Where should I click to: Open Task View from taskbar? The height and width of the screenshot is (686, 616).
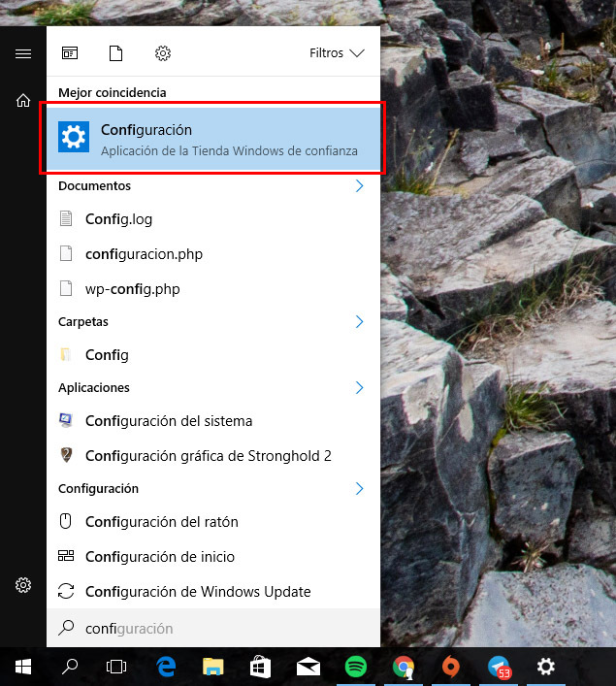[116, 667]
